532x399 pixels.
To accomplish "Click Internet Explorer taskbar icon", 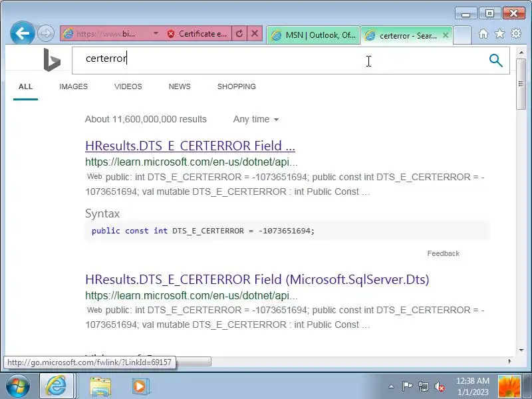I will [57, 386].
